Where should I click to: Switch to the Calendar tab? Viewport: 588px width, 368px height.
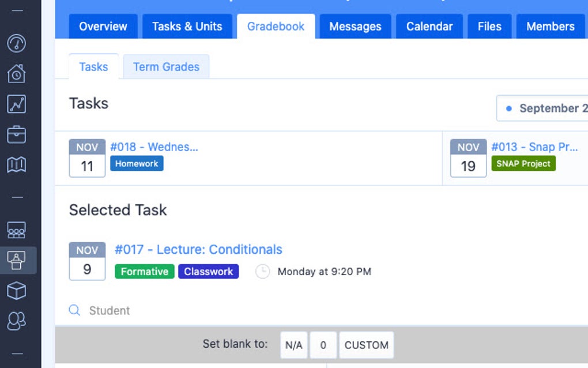[x=429, y=26]
